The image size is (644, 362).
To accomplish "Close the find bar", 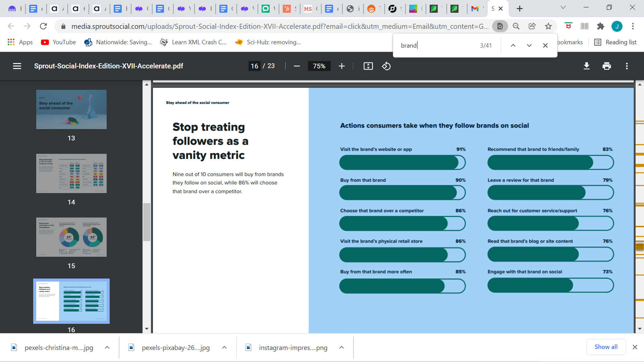I will pyautogui.click(x=545, y=45).
